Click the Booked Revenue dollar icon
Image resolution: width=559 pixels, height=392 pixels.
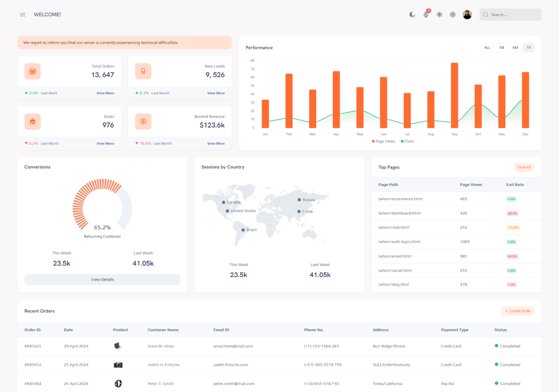tap(143, 121)
